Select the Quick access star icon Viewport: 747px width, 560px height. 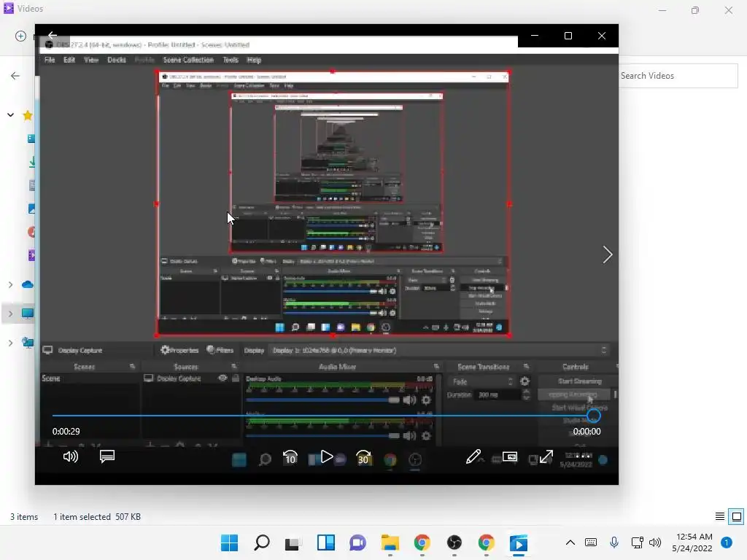tap(28, 115)
